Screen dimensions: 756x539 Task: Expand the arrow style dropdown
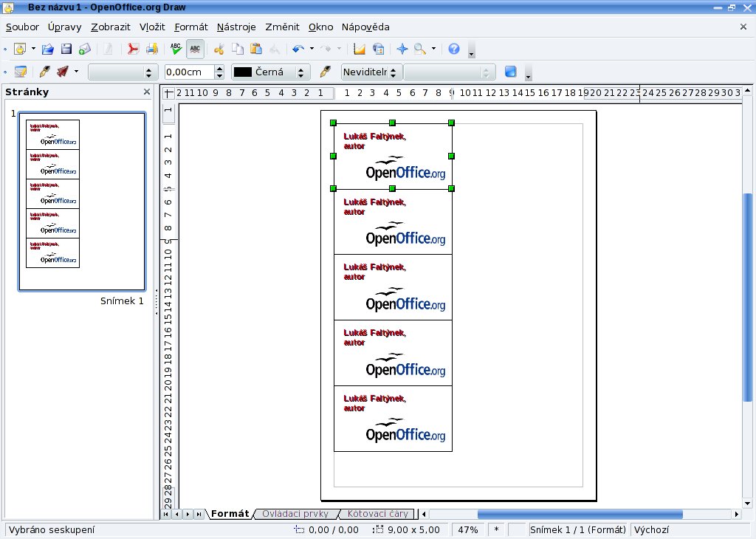pyautogui.click(x=76, y=72)
